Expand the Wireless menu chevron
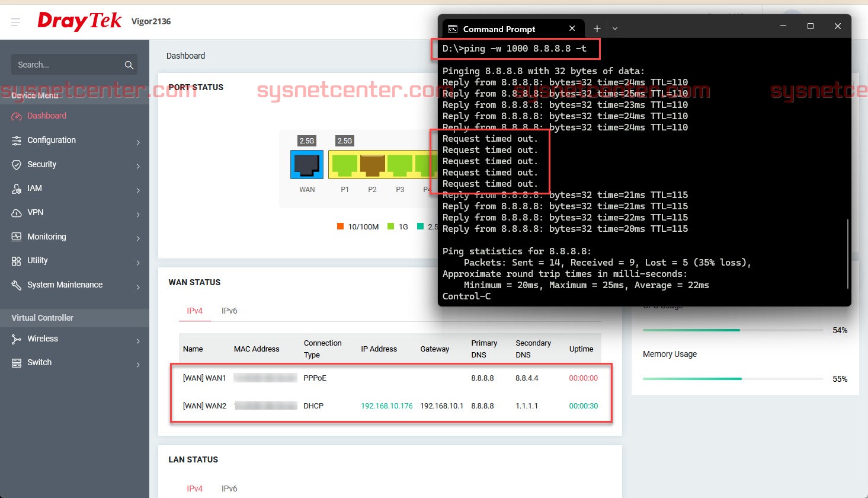868x498 pixels. tap(138, 341)
